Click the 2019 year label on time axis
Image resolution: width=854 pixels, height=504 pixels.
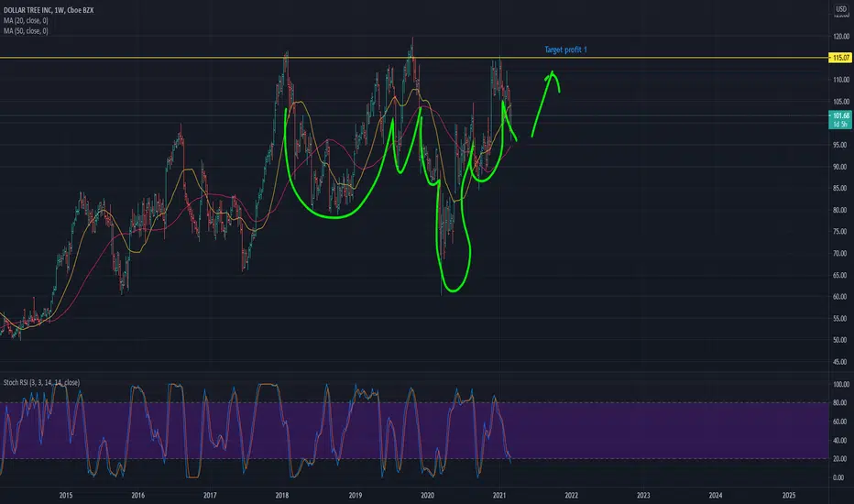pos(356,495)
